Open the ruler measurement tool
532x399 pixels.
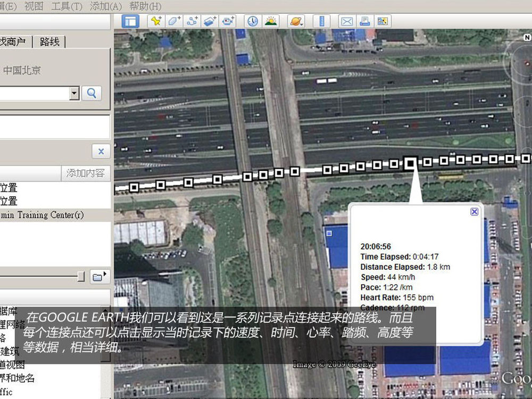(x=322, y=21)
